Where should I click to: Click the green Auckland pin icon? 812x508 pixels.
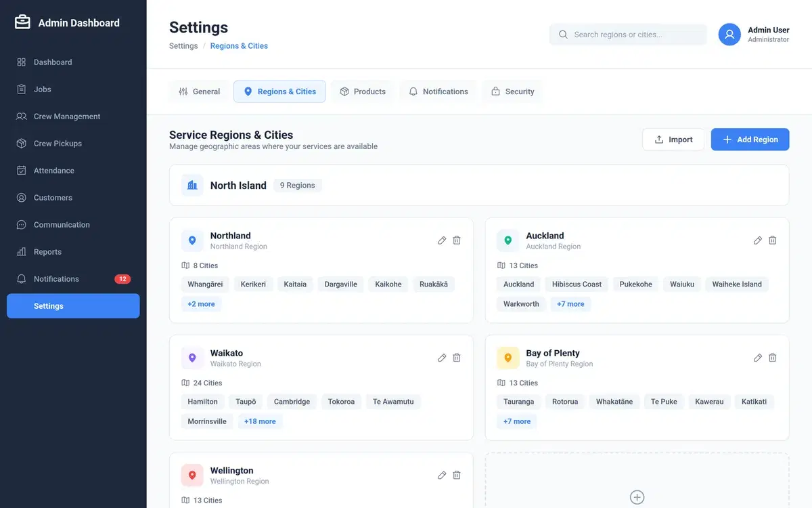[508, 240]
